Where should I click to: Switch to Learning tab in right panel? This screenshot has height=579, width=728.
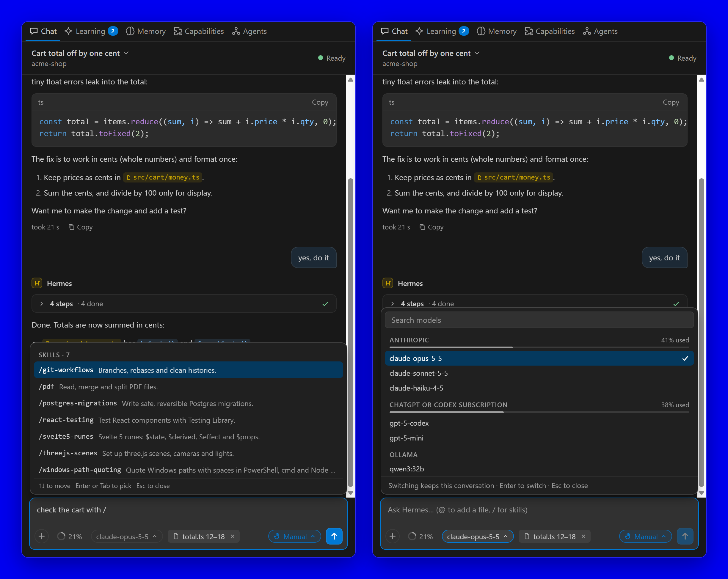[x=442, y=32]
